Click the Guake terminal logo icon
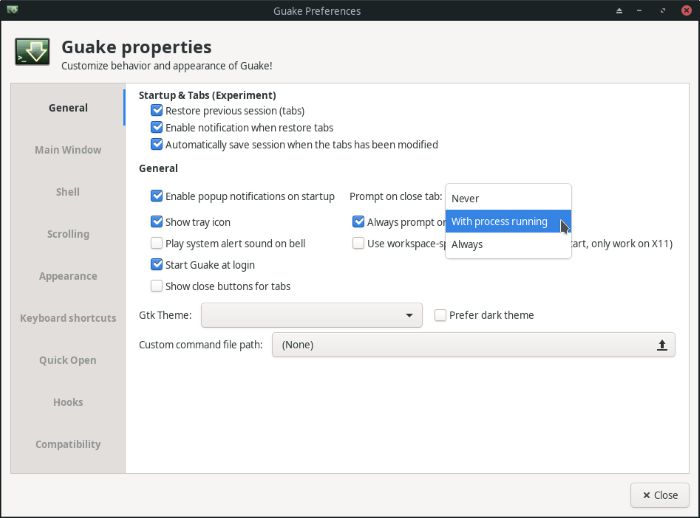The width and height of the screenshot is (700, 518). tap(32, 52)
